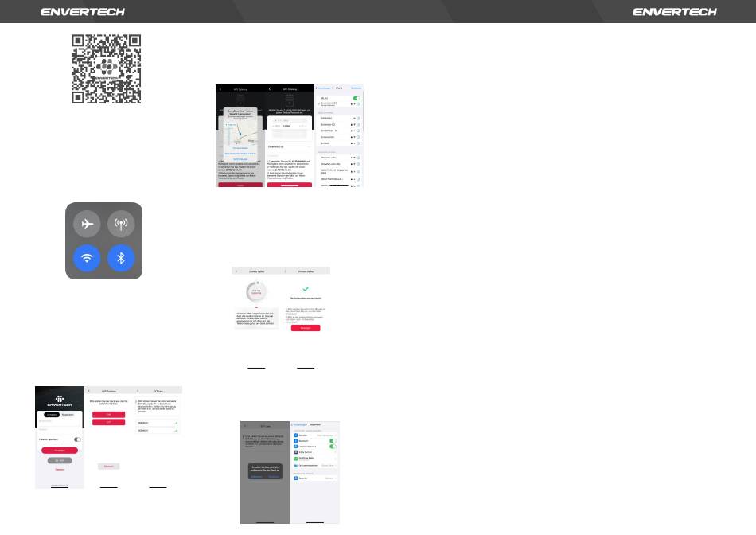Select the black Anmelden tab on login screen
This screenshot has height=535, width=756.
pyautogui.click(x=52, y=415)
